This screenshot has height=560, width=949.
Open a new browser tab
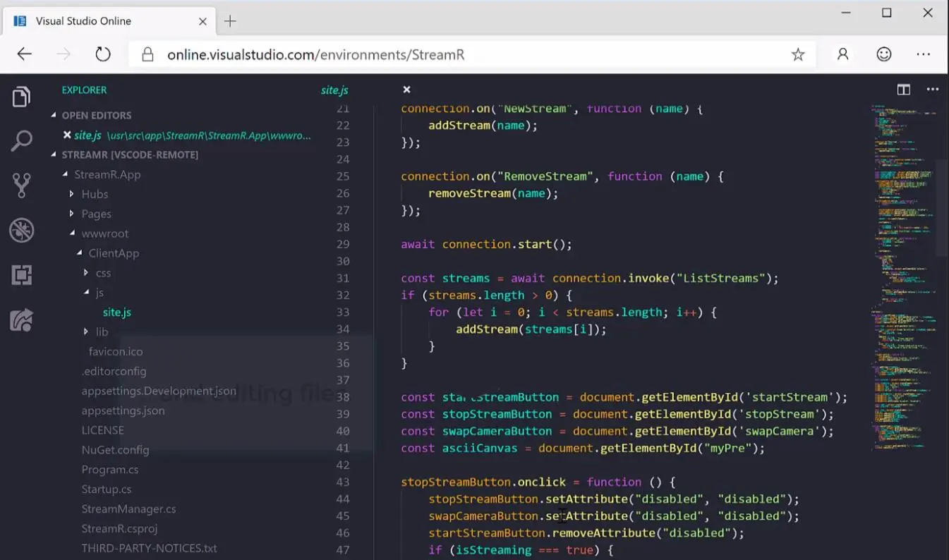[x=229, y=20]
